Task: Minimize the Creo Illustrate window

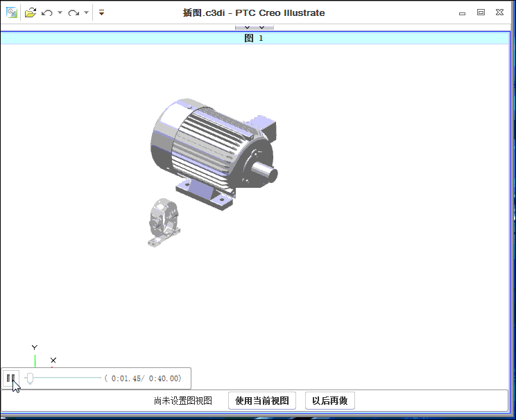Action: coord(463,13)
